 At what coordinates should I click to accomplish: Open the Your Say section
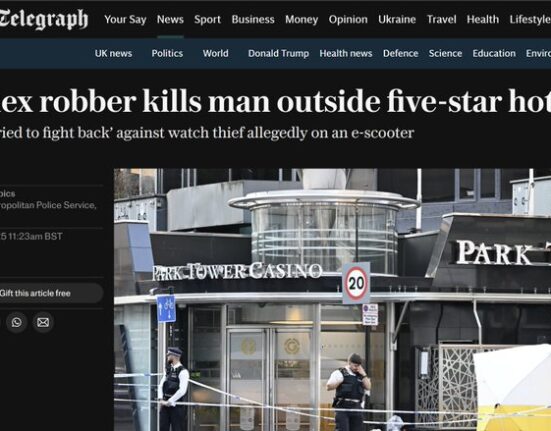pos(125,19)
